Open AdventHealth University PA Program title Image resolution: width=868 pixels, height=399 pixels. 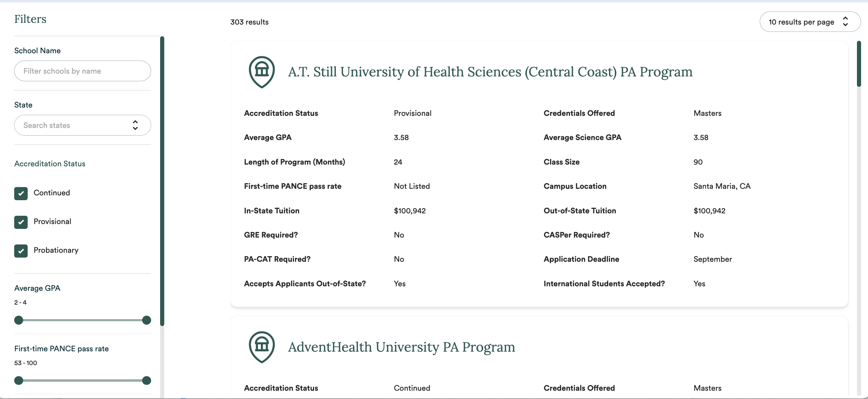point(401,347)
